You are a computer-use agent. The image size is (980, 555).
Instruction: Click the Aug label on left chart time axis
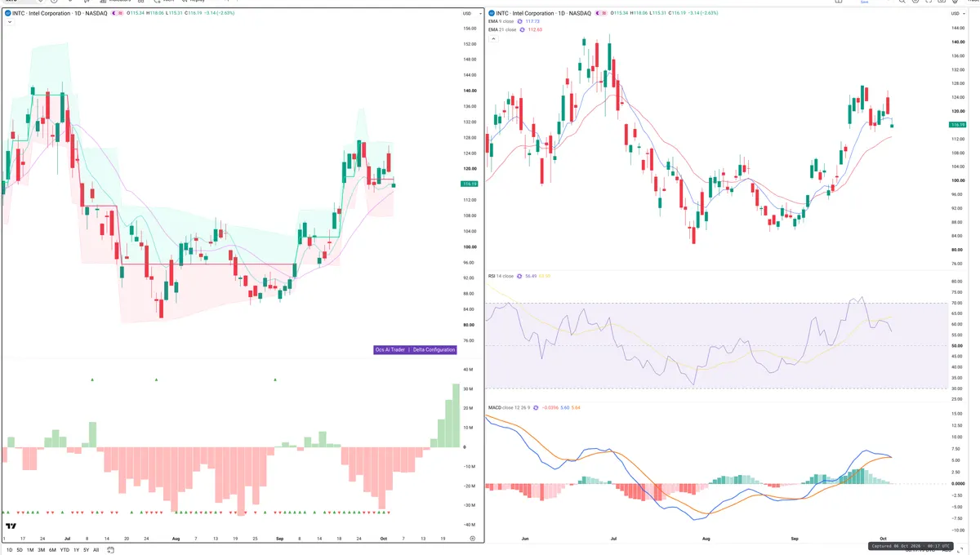pos(176,539)
